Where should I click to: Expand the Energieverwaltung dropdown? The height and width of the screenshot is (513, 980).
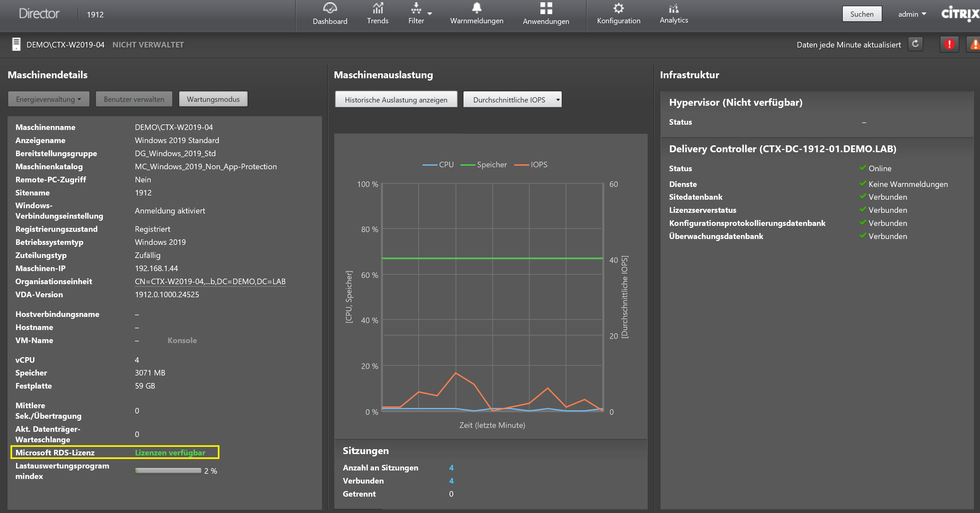click(48, 99)
